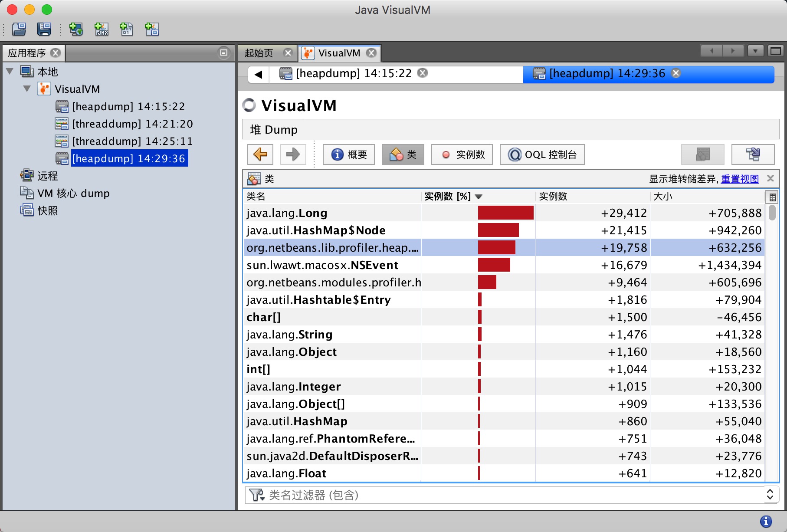787x532 pixels.
Task: Click the Add JMX connection toolbar icon
Action: pyautogui.click(x=102, y=29)
